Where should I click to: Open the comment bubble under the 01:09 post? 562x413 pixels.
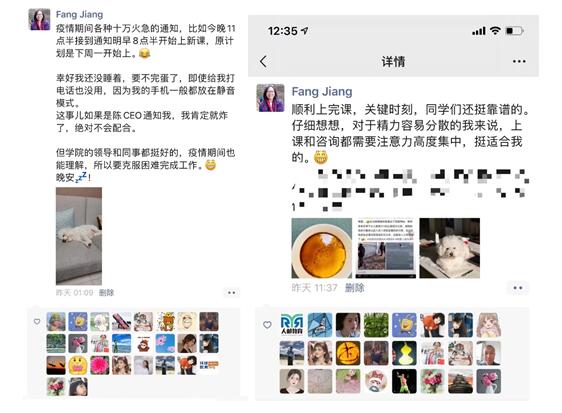point(232,293)
